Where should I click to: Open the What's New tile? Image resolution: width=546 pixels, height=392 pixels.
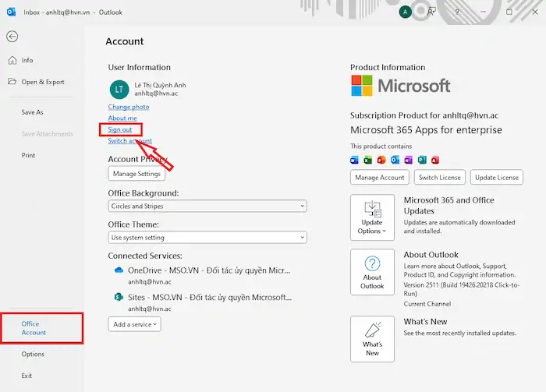point(372,339)
